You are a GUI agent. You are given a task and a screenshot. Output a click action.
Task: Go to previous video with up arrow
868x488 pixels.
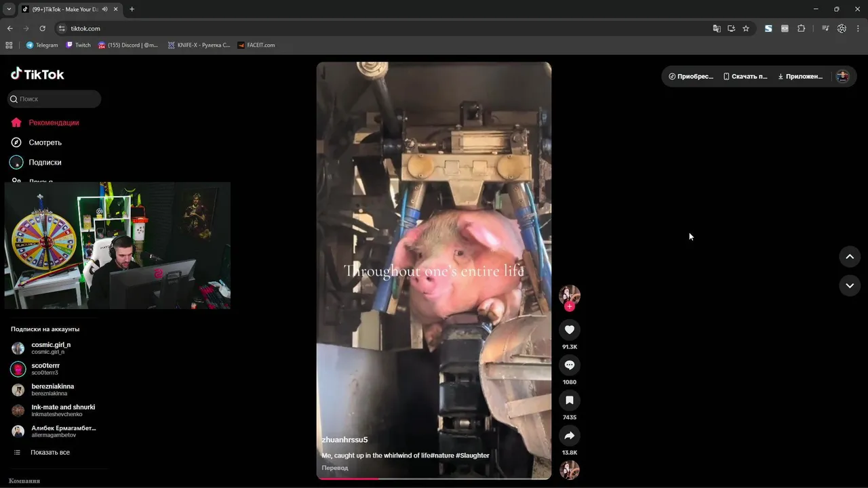click(850, 257)
